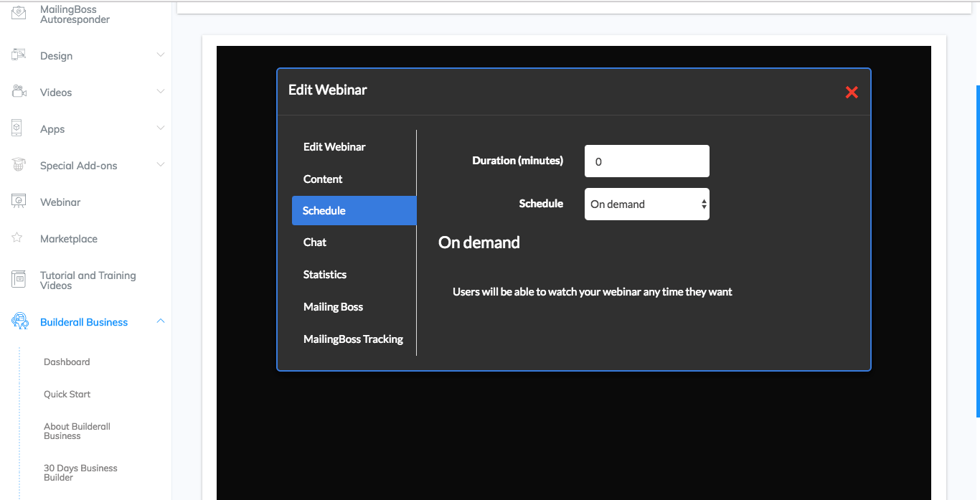Click the Special Add-ons graduation cap icon
Screen dimensions: 980x500
[19, 164]
